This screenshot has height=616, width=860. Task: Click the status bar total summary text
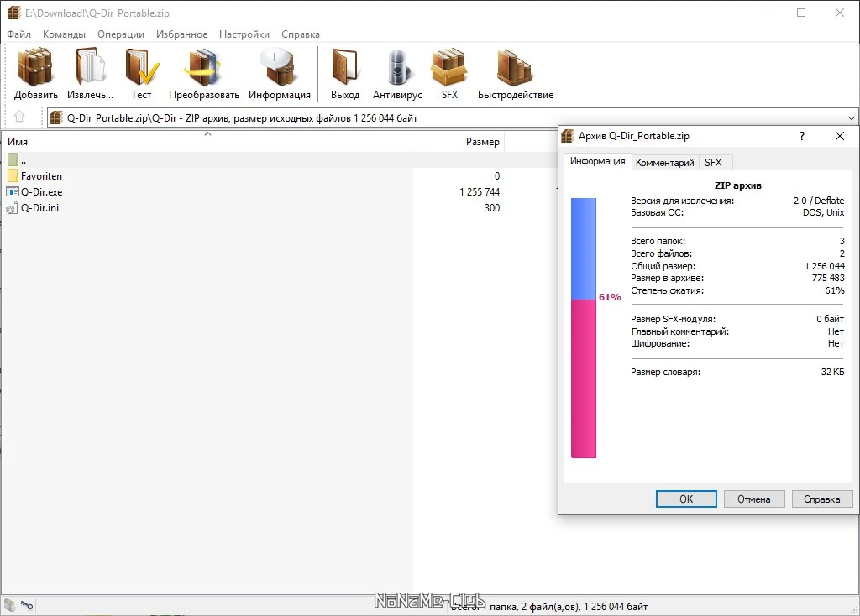click(x=549, y=607)
